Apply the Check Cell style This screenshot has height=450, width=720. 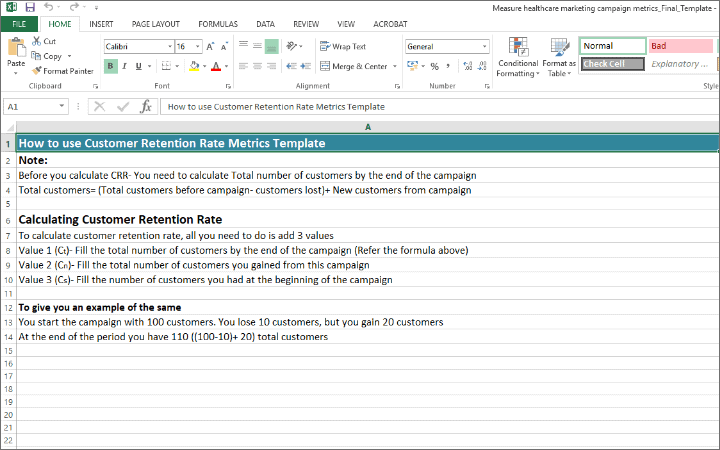click(612, 64)
